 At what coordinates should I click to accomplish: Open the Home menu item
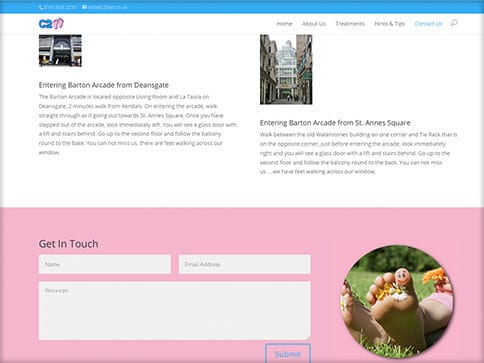284,24
